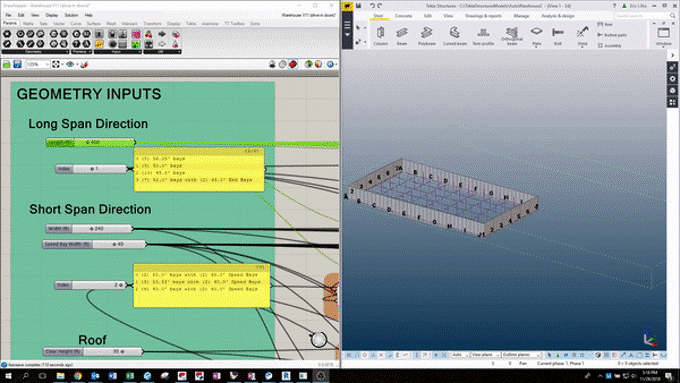Select the sketch brush tool in the Grasshopper toolbar
This screenshot has height=383, width=680.
pyautogui.click(x=84, y=64)
